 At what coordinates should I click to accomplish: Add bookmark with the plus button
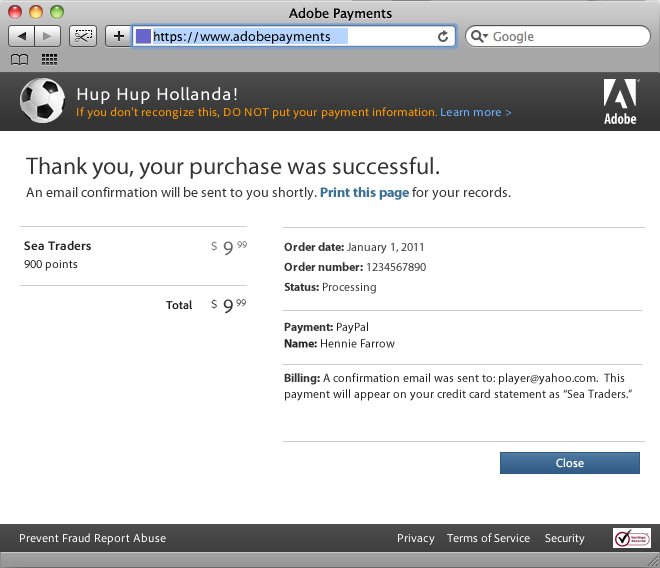point(119,36)
